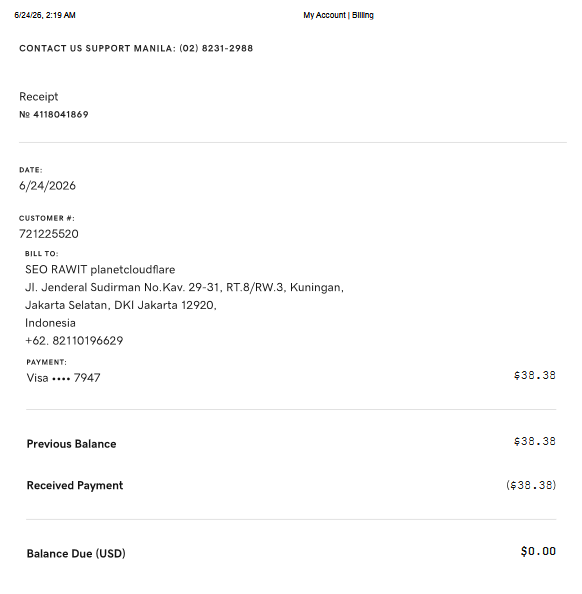The width and height of the screenshot is (582, 594).
Task: Click the Previous Balance label
Action: 71,444
